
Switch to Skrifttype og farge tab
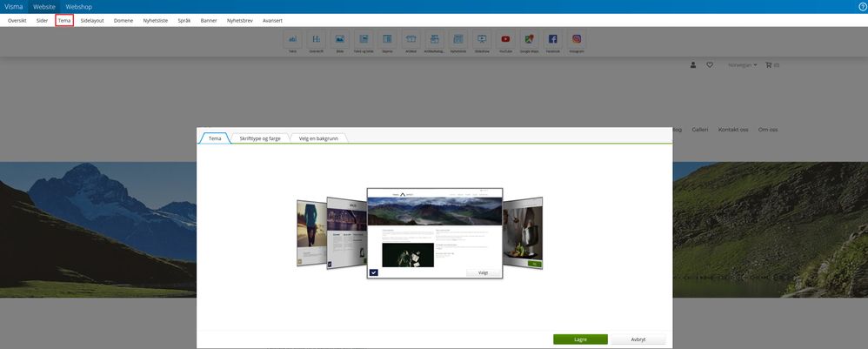click(x=260, y=138)
